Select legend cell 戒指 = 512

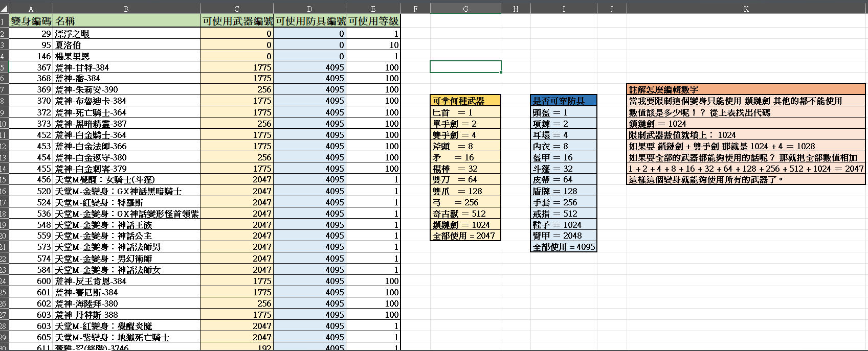pos(564,214)
